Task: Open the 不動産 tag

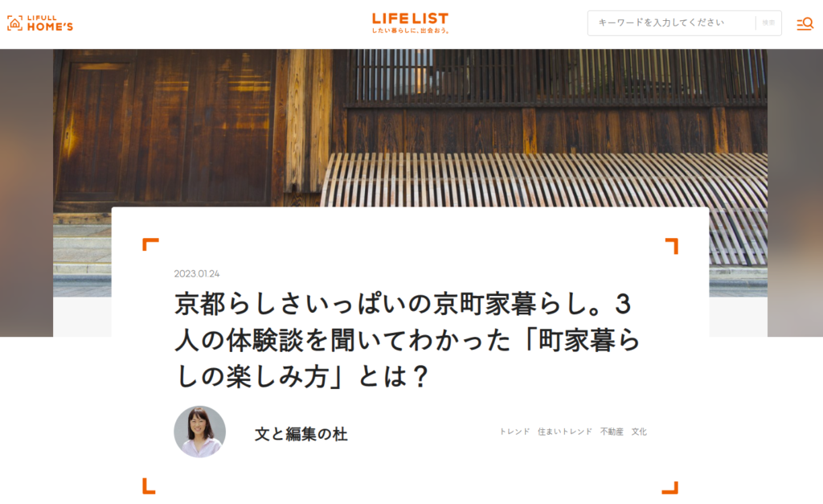Action: (612, 432)
